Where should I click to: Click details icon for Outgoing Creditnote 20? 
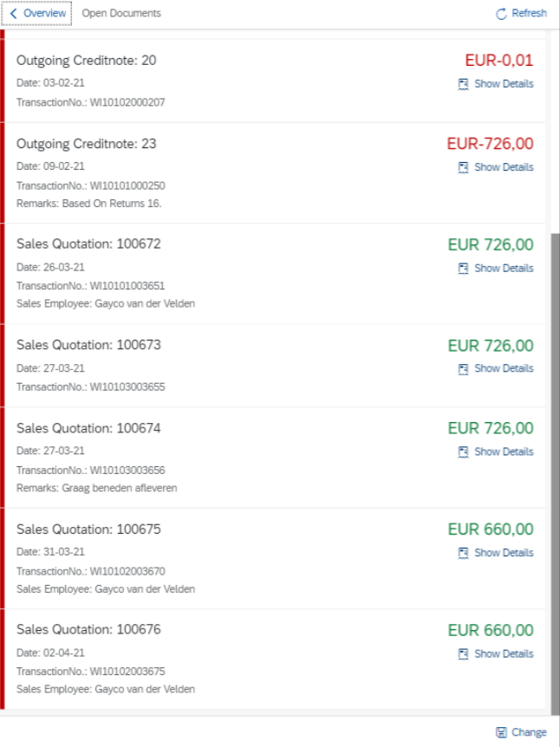pyautogui.click(x=463, y=84)
